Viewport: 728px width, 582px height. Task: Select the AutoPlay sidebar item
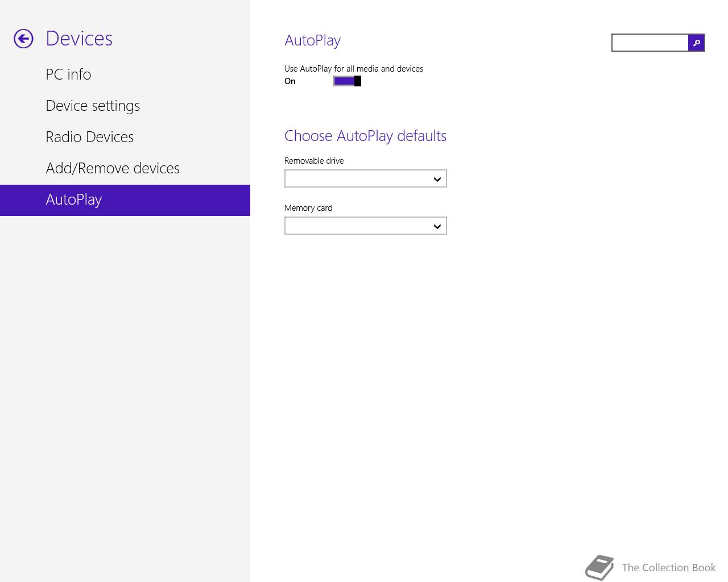coord(74,199)
